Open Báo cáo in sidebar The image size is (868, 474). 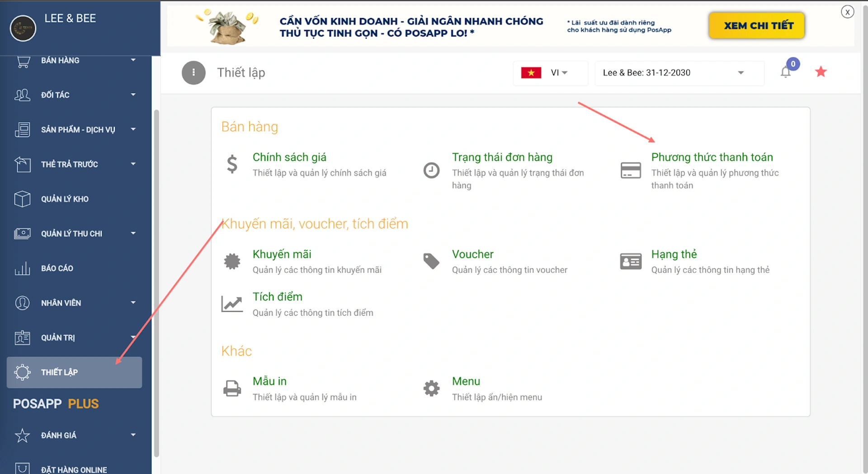(57, 268)
